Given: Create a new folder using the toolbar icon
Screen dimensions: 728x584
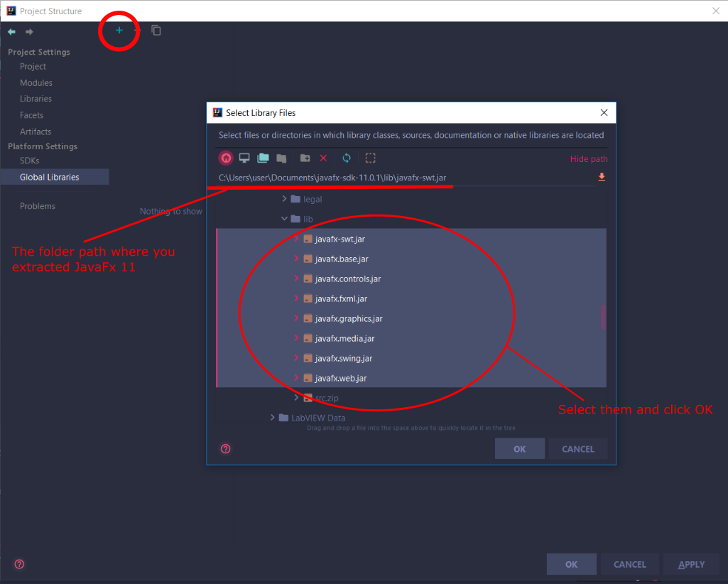Looking at the screenshot, I should tap(306, 158).
